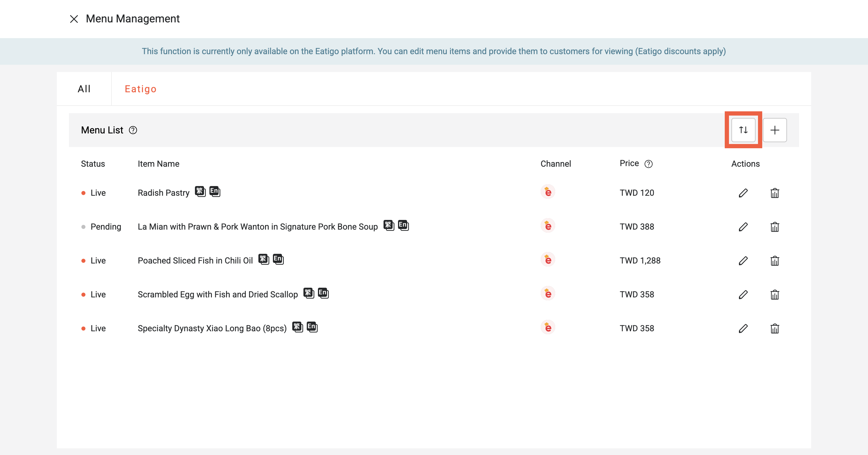Click Eatigo channel icon for Poached Sliced Fish
Screen dimensions: 868x455
click(548, 260)
